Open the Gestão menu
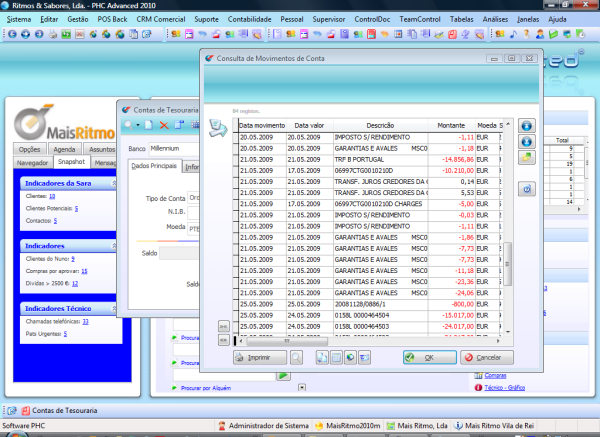The image size is (600, 437). pyautogui.click(x=78, y=19)
